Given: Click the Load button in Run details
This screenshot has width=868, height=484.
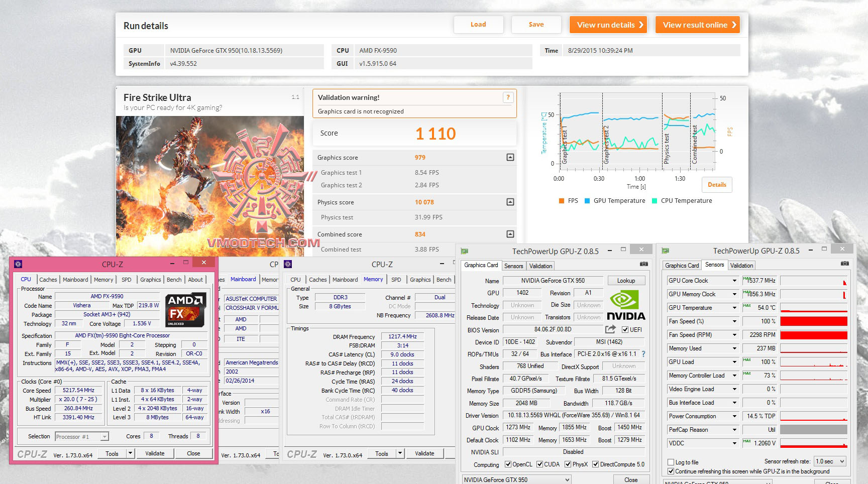Looking at the screenshot, I should 478,25.
